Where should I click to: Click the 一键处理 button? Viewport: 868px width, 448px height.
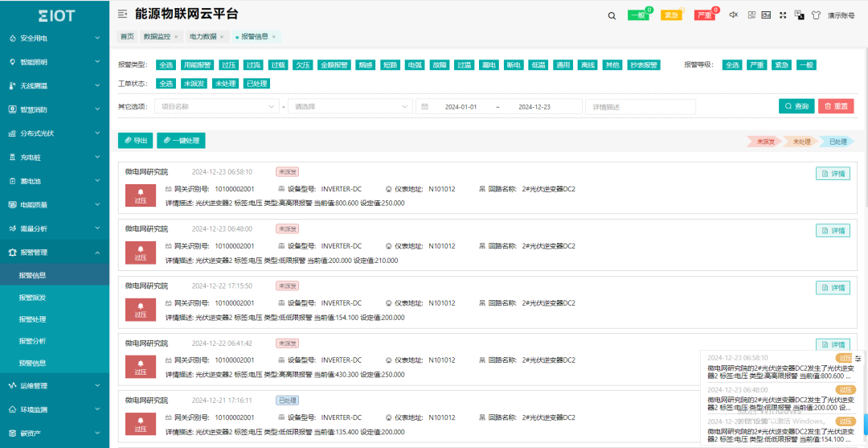click(x=181, y=141)
